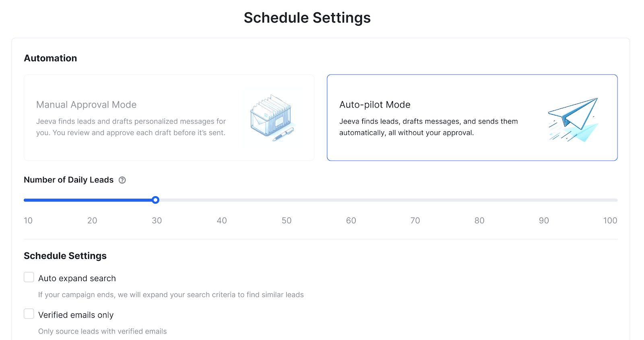
Task: Click the slider tick label 100
Action: 610,220
